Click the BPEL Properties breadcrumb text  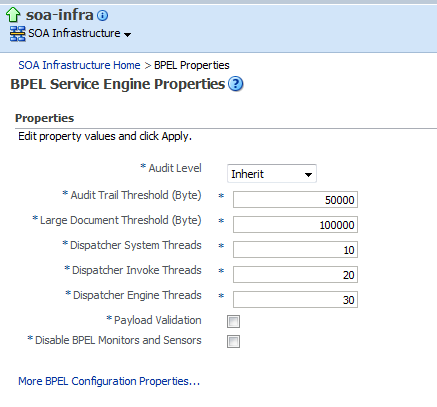[192, 65]
